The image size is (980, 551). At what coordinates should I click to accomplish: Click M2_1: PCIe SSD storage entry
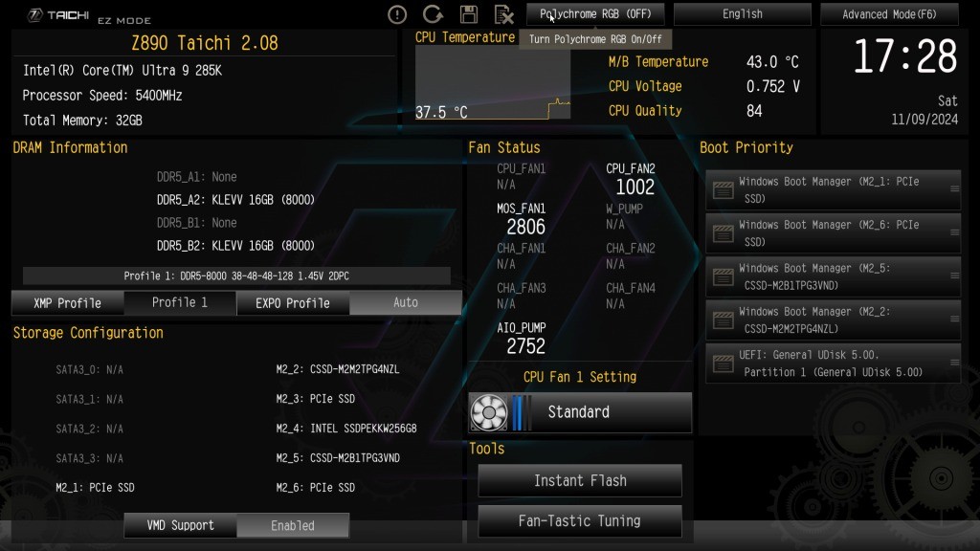pyautogui.click(x=95, y=487)
